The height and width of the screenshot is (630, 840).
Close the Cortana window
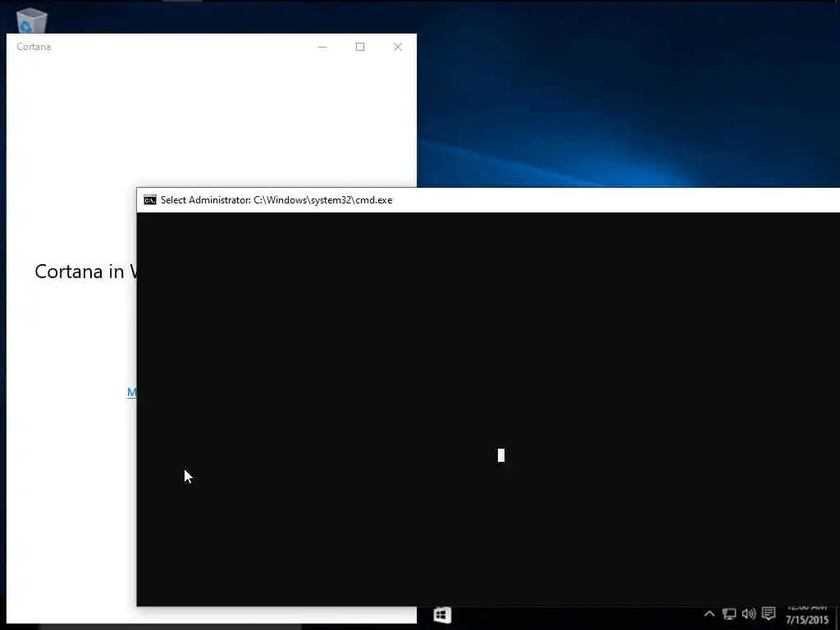pyautogui.click(x=398, y=47)
